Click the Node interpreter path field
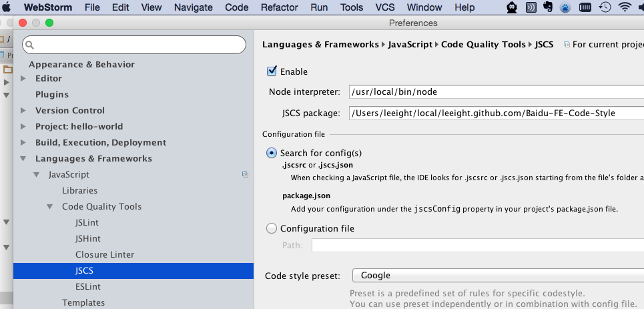The image size is (644, 309). [495, 92]
